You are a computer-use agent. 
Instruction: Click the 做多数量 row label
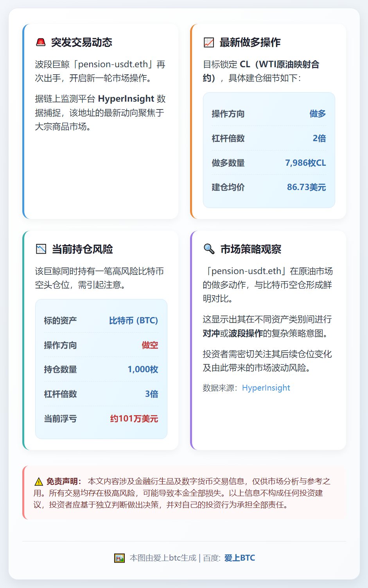(228, 163)
